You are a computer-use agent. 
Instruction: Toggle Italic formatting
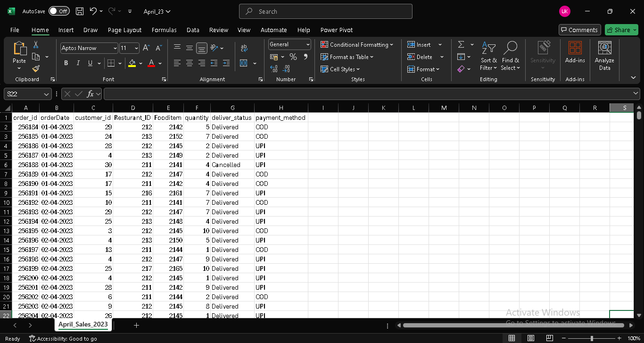tap(78, 63)
